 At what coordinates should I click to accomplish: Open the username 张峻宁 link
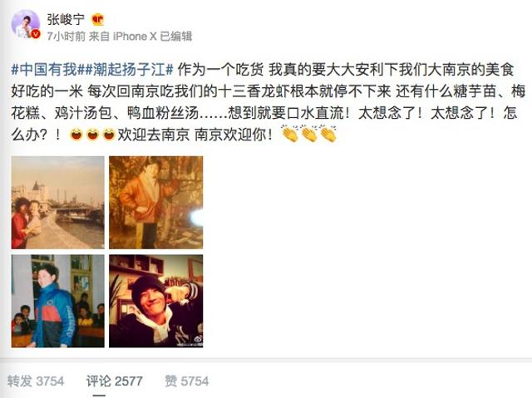point(66,19)
